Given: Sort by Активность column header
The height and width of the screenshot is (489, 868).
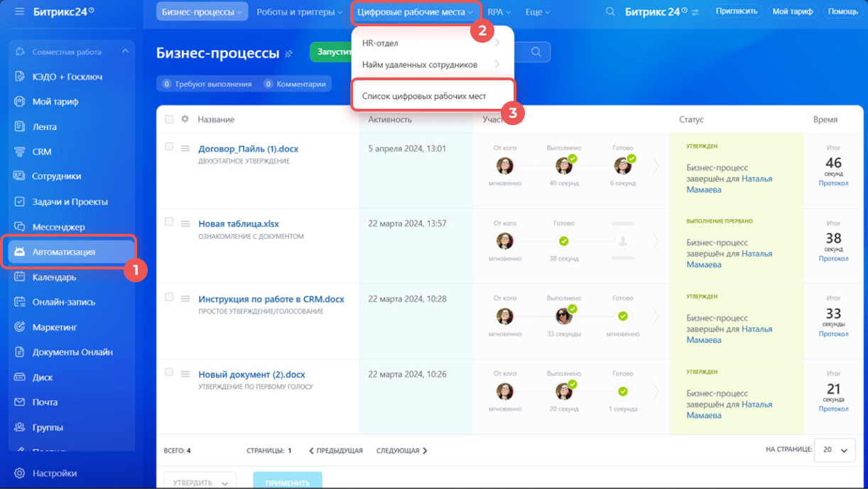Looking at the screenshot, I should click(390, 119).
